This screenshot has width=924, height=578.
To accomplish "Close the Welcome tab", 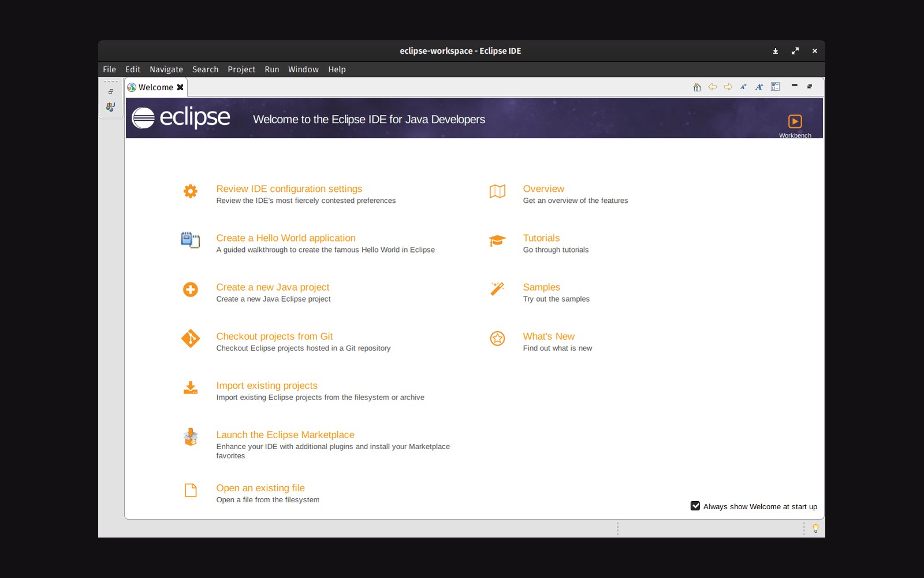I will pyautogui.click(x=180, y=87).
